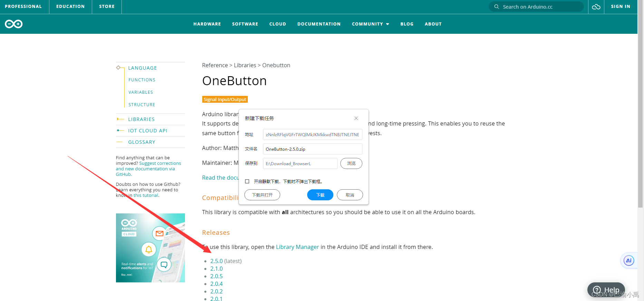Image resolution: width=644 pixels, height=301 pixels.
Task: Expand the Libraries sidebar section
Action: pos(142,119)
